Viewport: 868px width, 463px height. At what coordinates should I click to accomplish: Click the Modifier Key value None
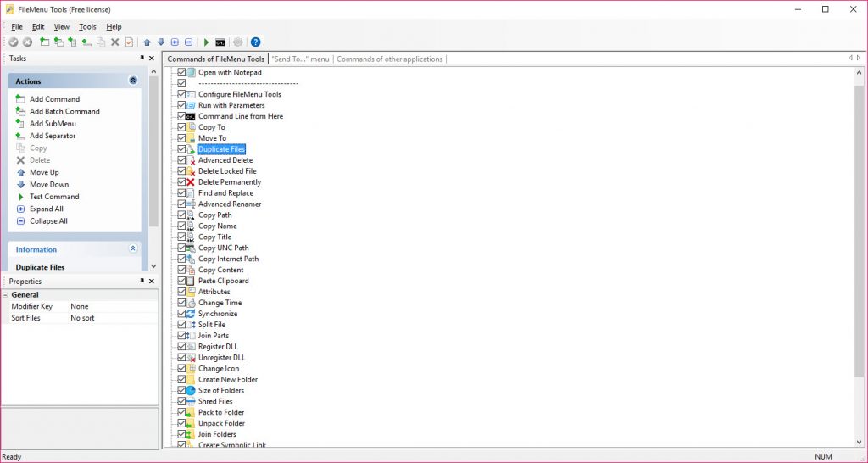pyautogui.click(x=79, y=306)
